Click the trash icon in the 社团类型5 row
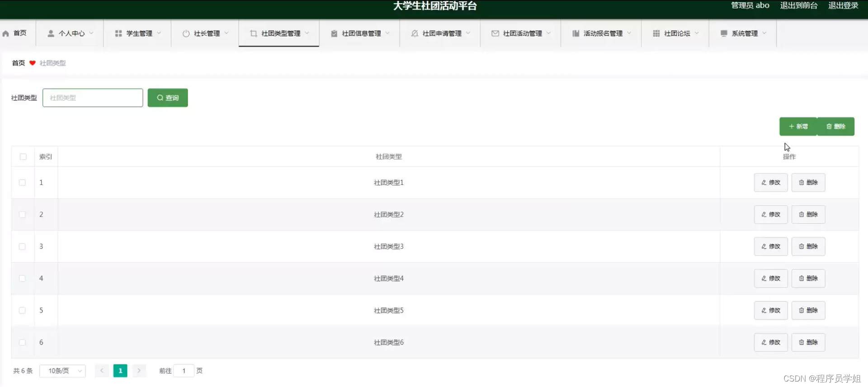868x387 pixels. pos(802,311)
